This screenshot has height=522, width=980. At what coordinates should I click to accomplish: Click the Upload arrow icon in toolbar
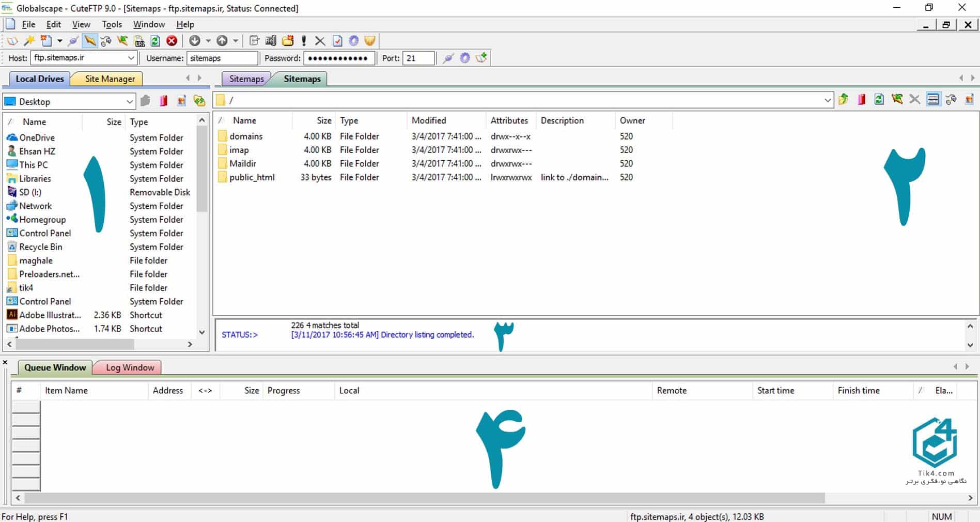(222, 41)
